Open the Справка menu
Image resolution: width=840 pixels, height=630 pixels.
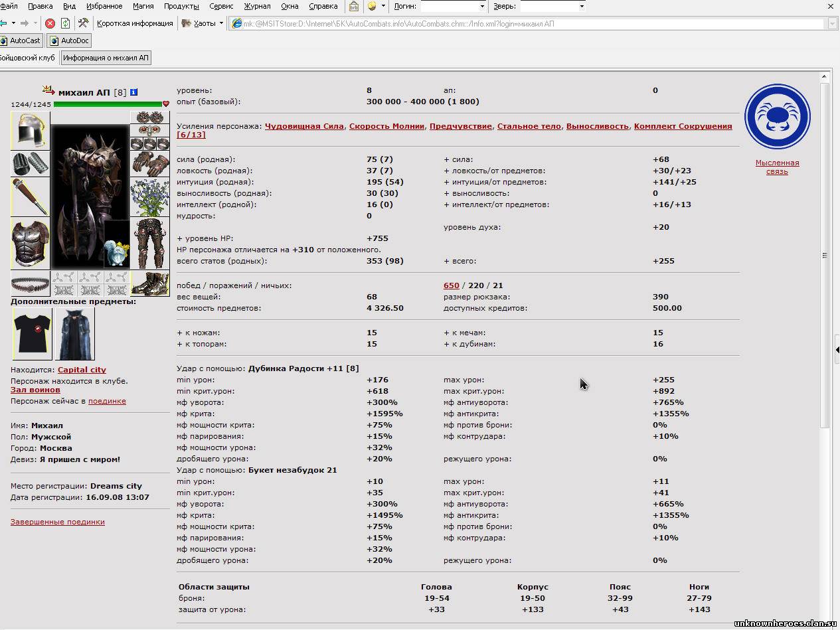coord(323,6)
